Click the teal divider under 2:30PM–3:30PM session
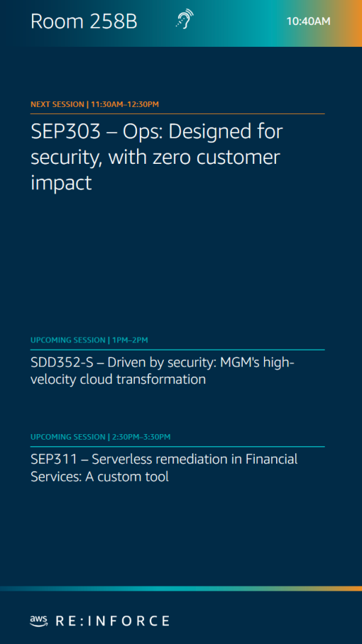Screen dimensions: 362x644 click(177, 446)
